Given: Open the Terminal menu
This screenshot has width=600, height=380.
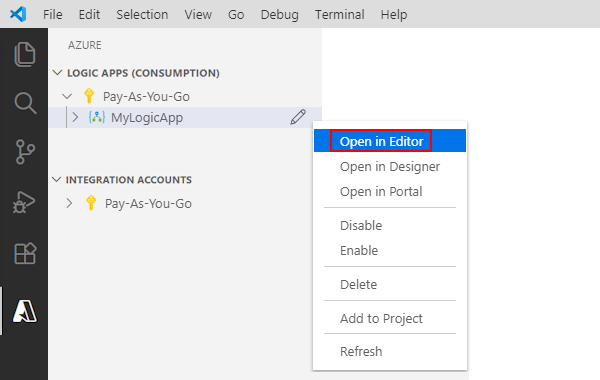Looking at the screenshot, I should point(340,15).
